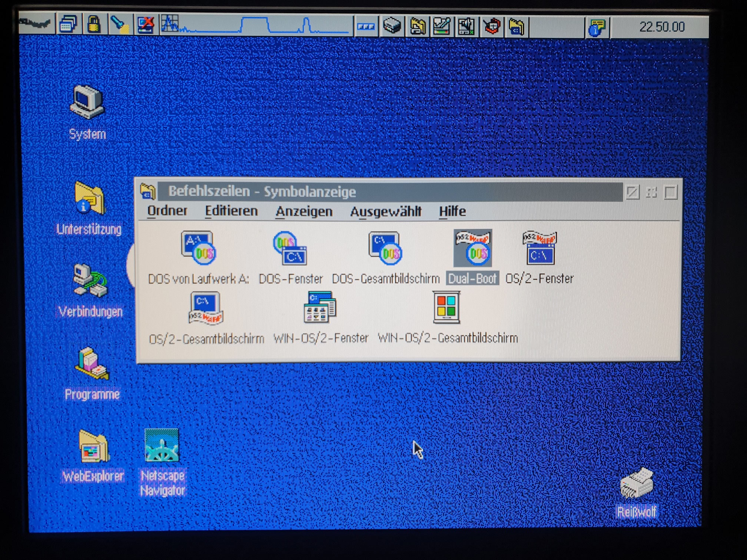The image size is (747, 560).
Task: Select the OS/2-Gesamtbildschirm icon
Action: pyautogui.click(x=206, y=308)
